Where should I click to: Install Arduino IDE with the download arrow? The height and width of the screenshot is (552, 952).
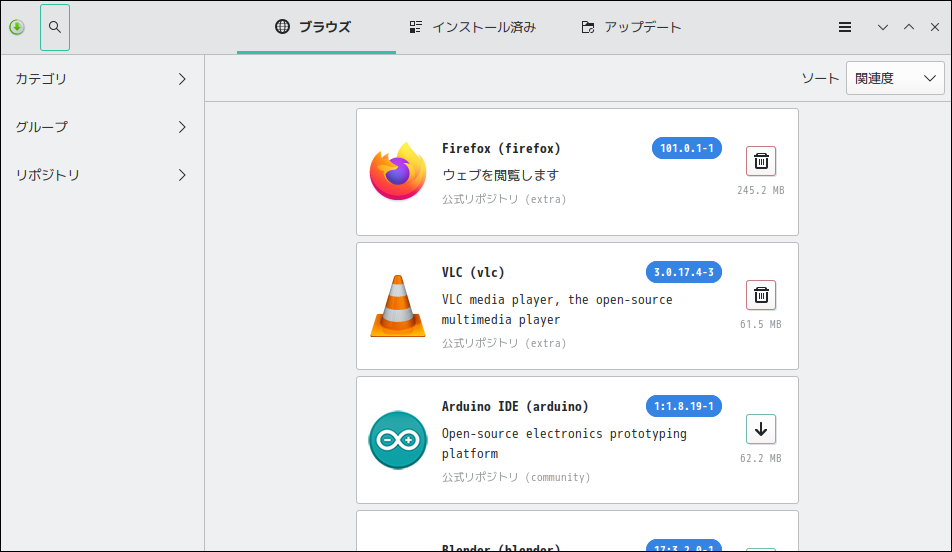click(761, 429)
